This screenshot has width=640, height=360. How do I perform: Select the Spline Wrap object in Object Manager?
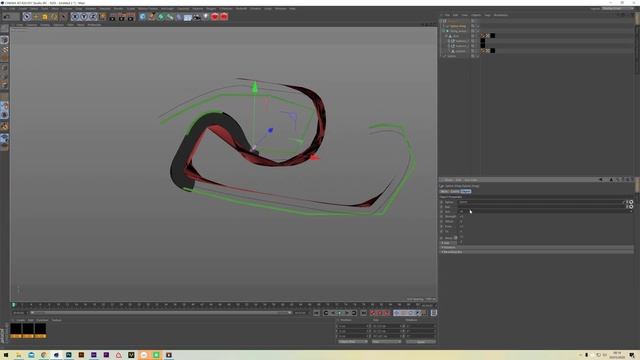point(458,26)
